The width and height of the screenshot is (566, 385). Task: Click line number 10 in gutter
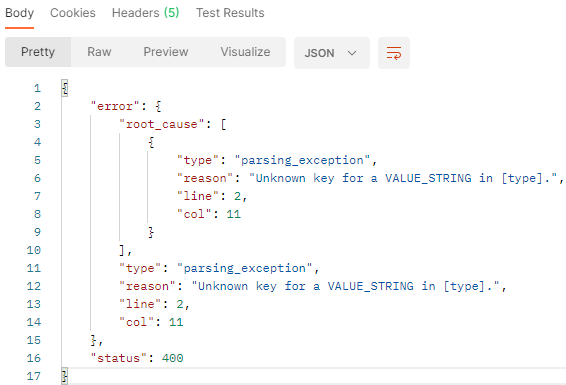tap(34, 250)
